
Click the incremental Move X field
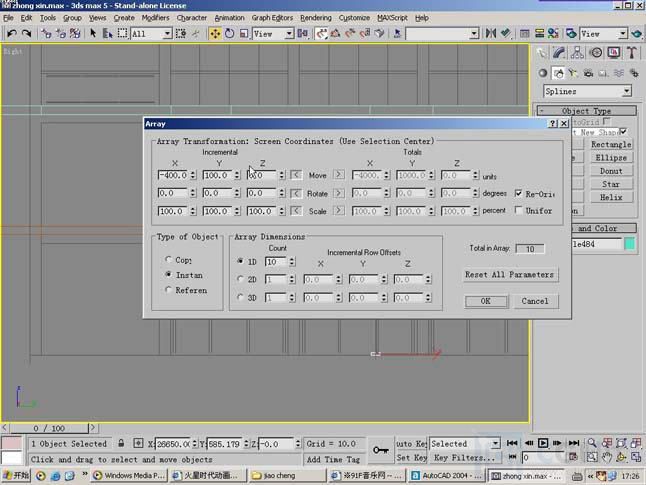[172, 175]
